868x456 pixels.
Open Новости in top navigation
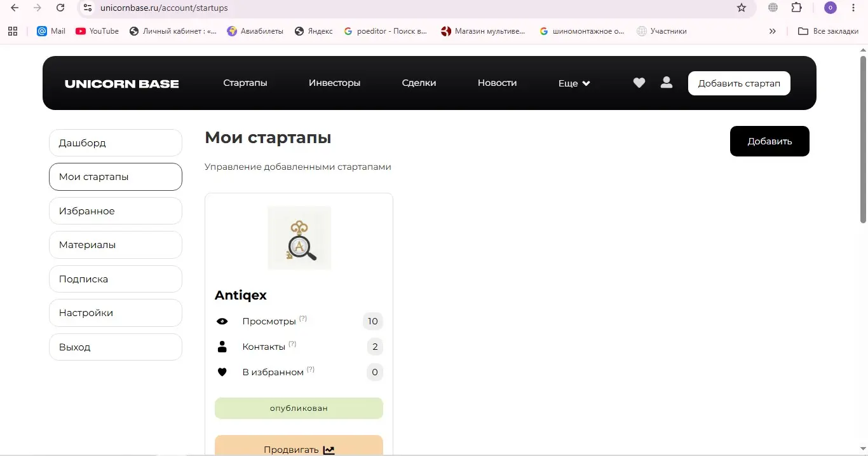(x=497, y=83)
